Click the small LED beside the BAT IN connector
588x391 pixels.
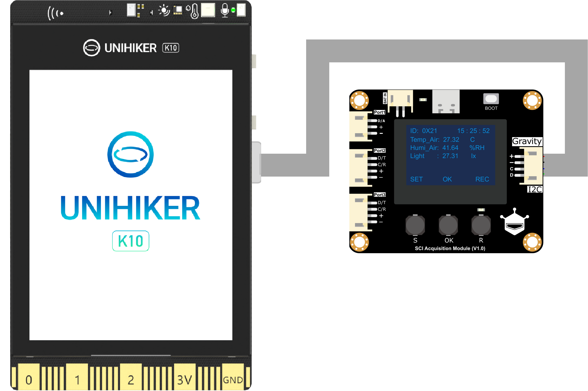tap(423, 100)
